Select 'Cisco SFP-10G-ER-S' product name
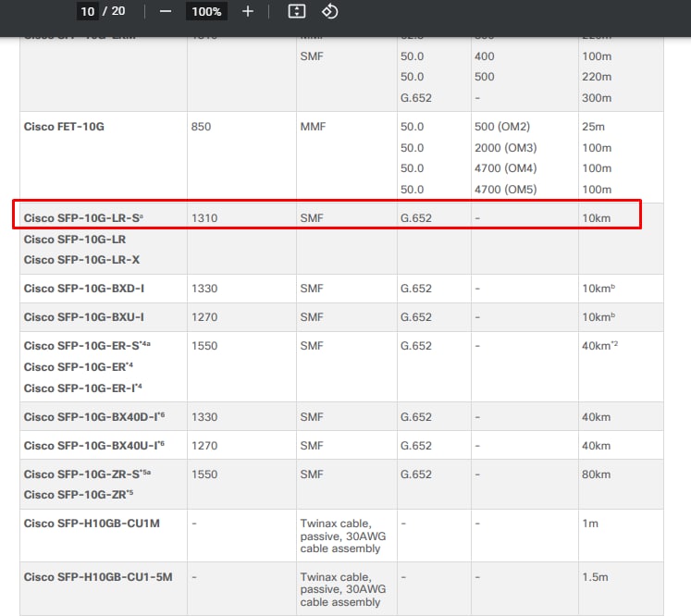The width and height of the screenshot is (691, 616). [x=81, y=346]
